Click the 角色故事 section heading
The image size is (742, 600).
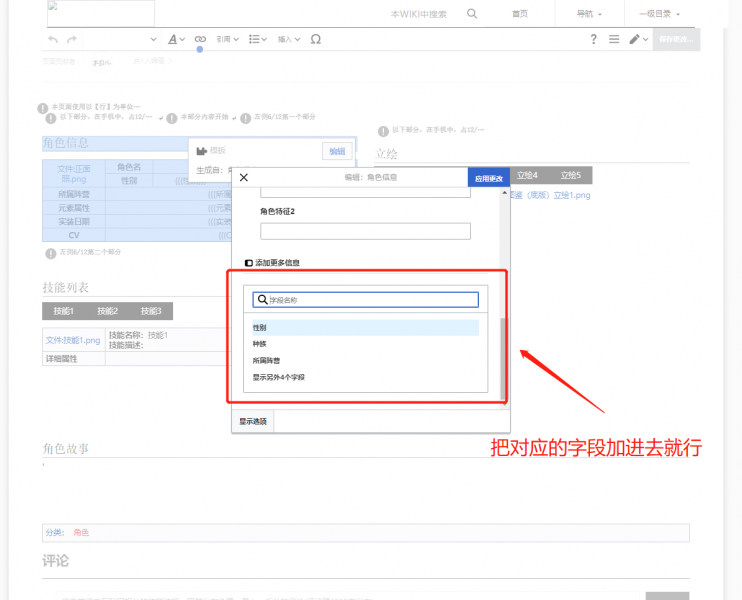(66, 448)
